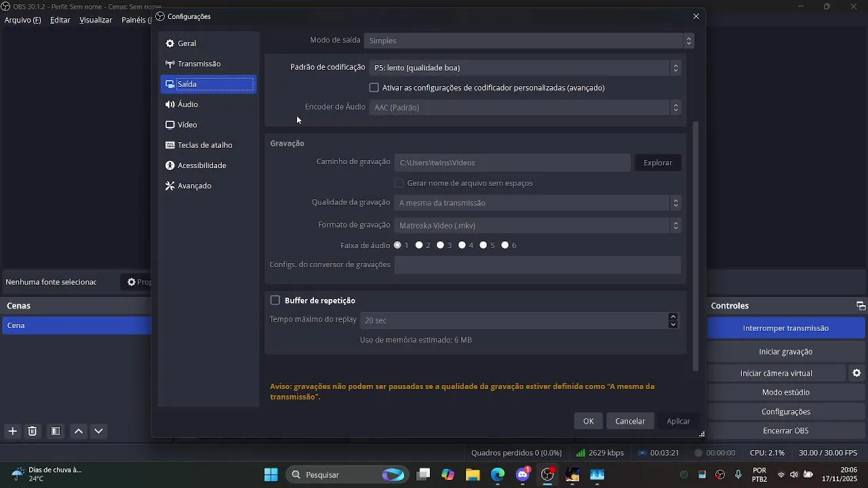Click OK to confirm settings
This screenshot has height=488, width=868.
click(x=588, y=421)
